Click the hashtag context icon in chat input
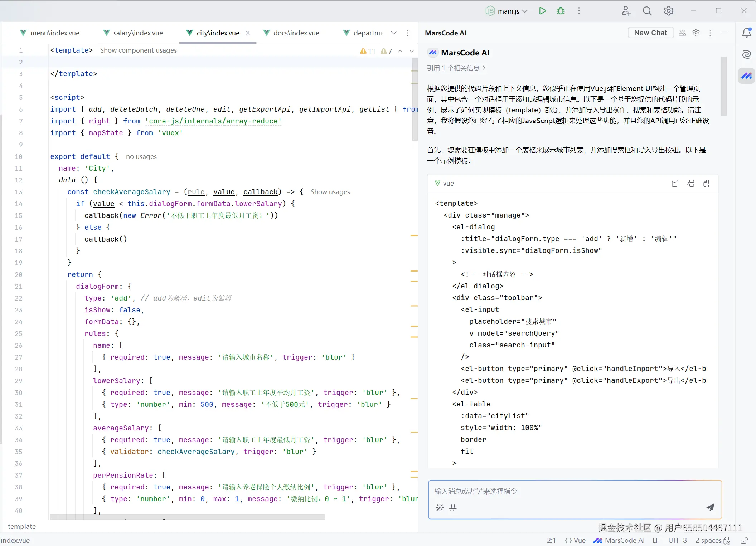756x546 pixels. pyautogui.click(x=453, y=507)
